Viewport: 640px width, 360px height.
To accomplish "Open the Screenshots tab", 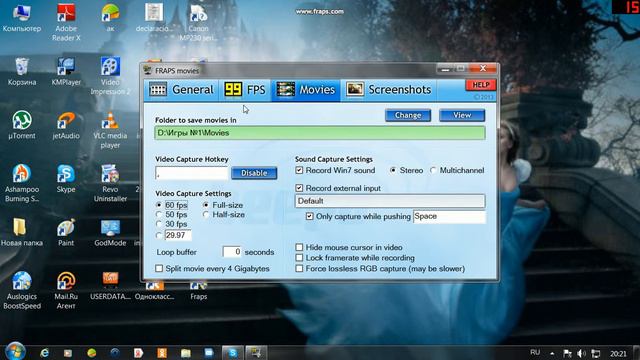I will coord(389,90).
